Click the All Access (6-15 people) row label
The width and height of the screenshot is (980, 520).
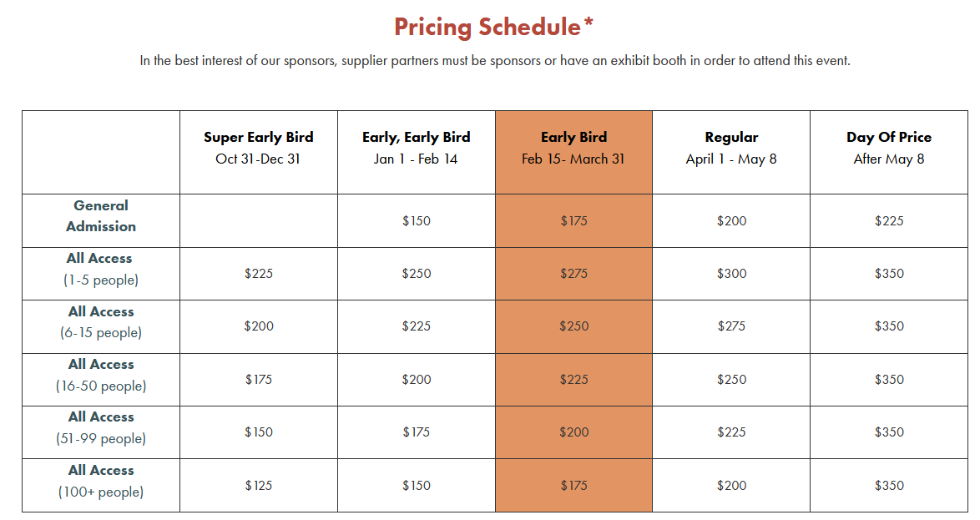click(101, 322)
